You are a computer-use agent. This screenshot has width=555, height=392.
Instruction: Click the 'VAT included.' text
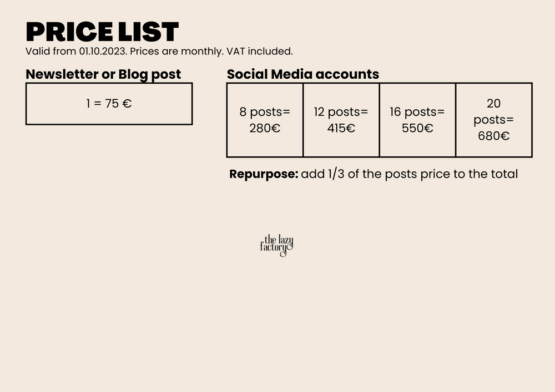(260, 51)
